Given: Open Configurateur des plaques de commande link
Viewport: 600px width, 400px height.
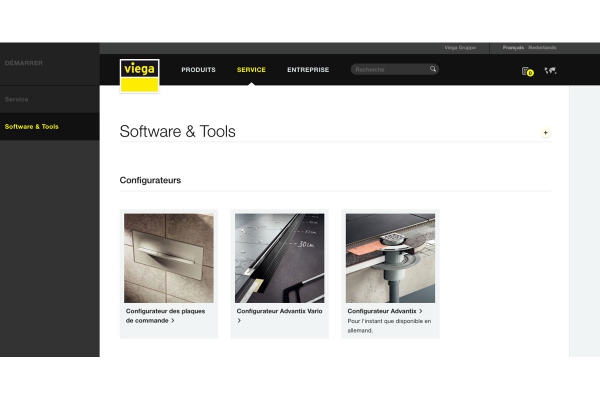Looking at the screenshot, I should click(x=165, y=316).
